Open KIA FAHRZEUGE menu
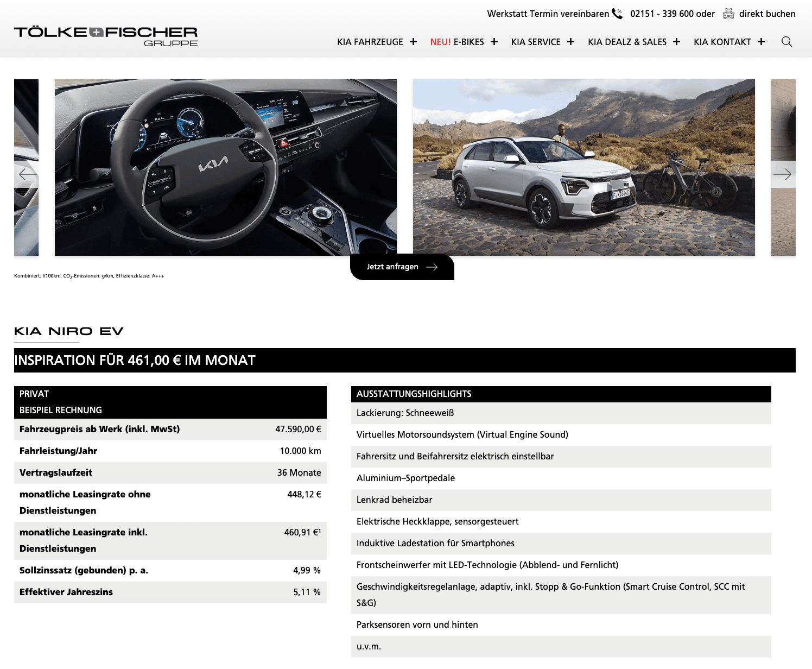Image resolution: width=812 pixels, height=669 pixels. click(370, 42)
